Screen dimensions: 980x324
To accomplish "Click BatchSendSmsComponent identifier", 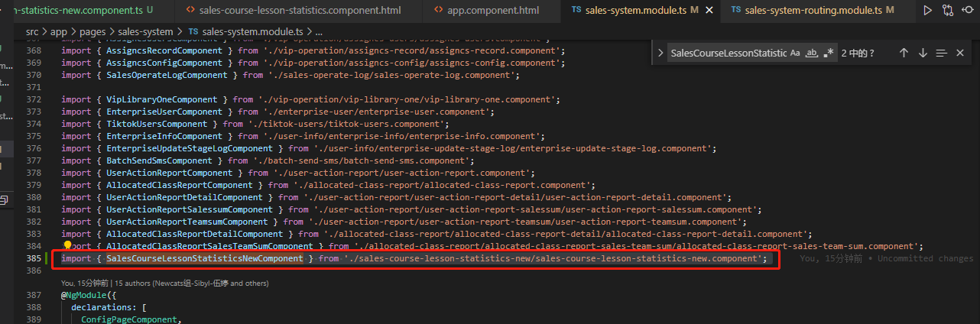I will tap(159, 160).
